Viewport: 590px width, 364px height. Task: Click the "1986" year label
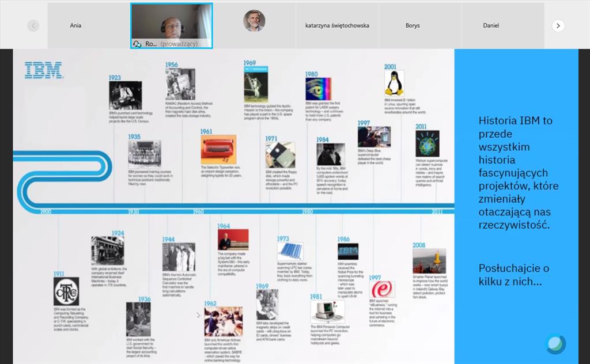(x=343, y=239)
